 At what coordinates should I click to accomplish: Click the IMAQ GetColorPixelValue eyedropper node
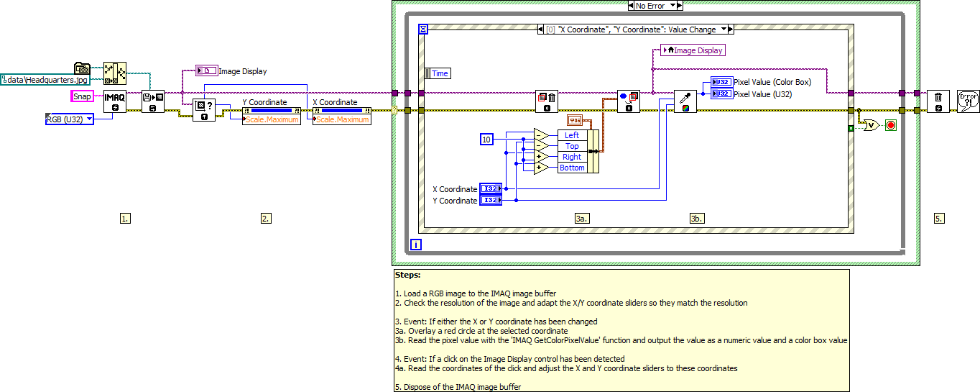coord(685,102)
